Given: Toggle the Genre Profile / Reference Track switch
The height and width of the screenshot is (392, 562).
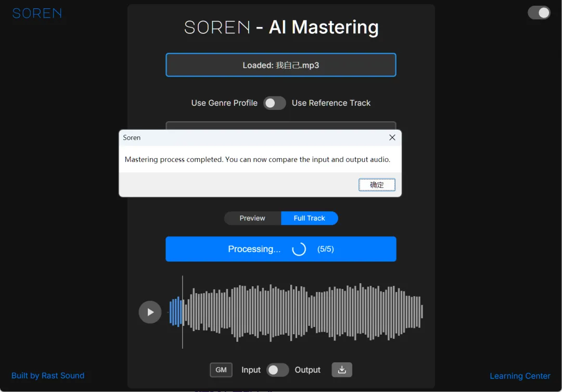Looking at the screenshot, I should point(275,103).
